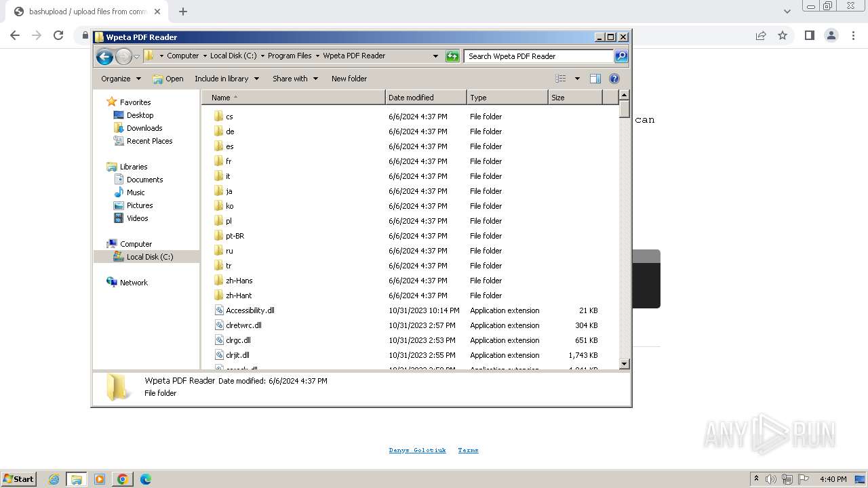This screenshot has width=868, height=488.
Task: Select the zh-Hans folder
Action: (239, 281)
